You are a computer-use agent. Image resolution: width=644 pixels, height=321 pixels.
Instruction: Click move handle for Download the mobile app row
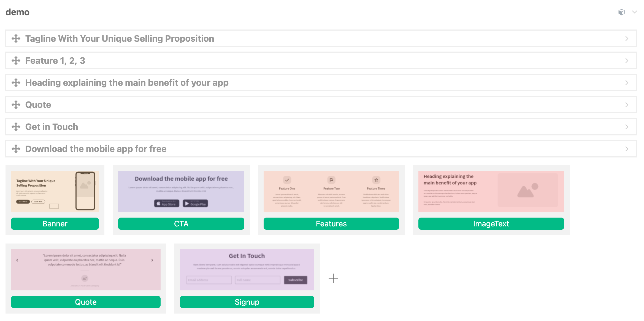pyautogui.click(x=16, y=149)
